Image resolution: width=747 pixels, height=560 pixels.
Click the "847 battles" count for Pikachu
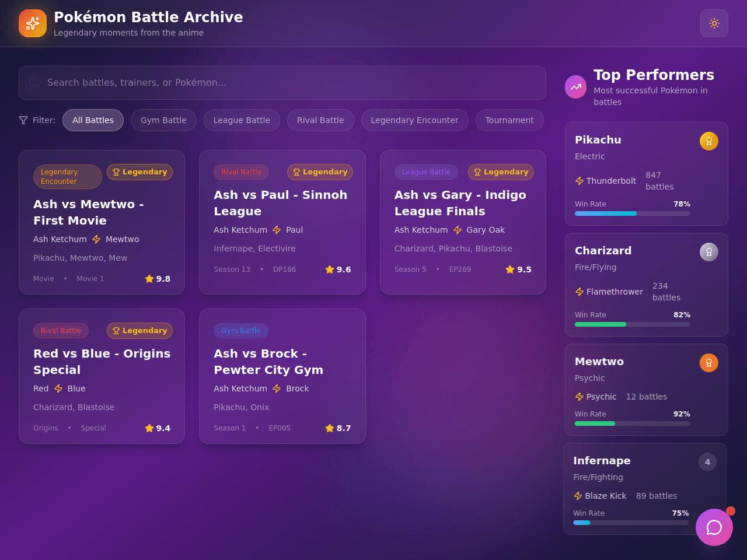[x=659, y=181]
